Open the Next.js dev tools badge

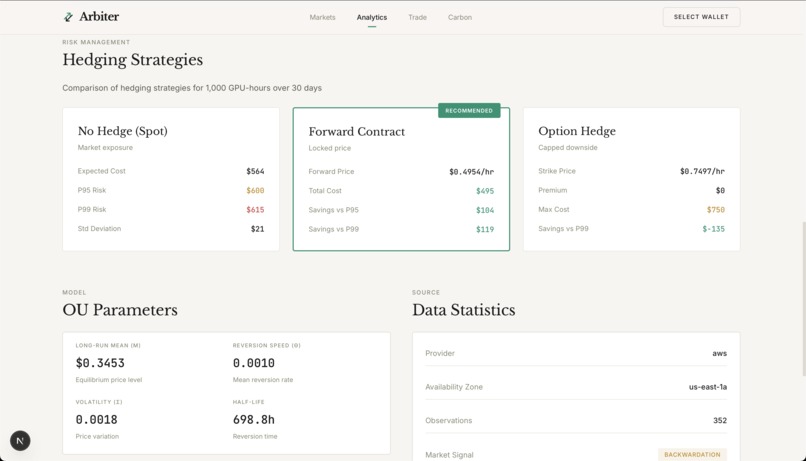point(20,440)
